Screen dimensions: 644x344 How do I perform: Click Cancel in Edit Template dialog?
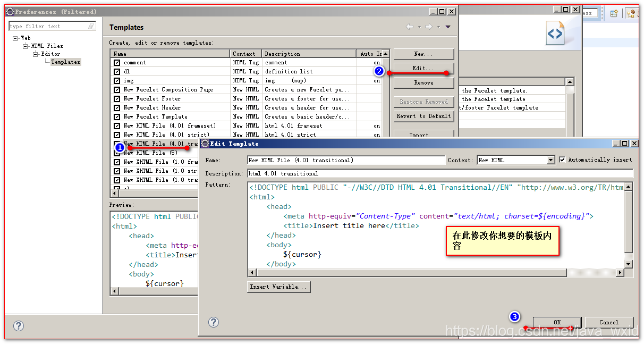click(609, 322)
